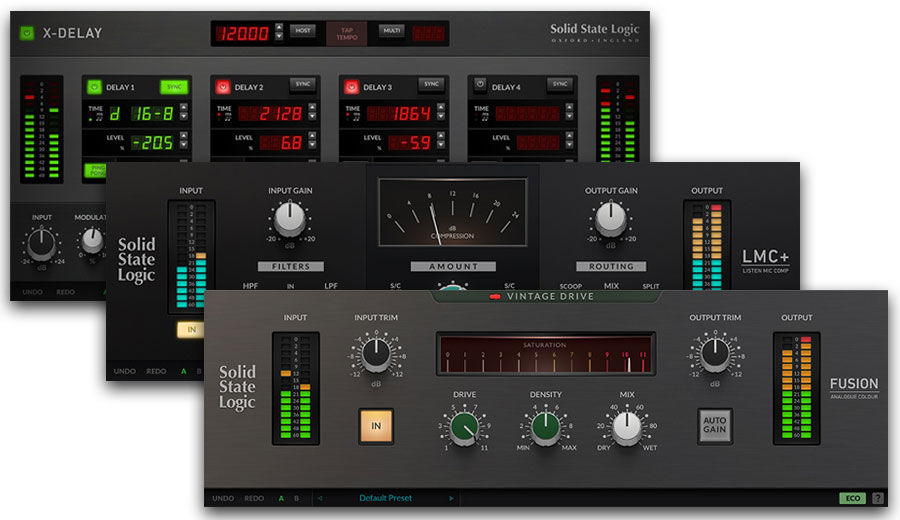Screen dimensions: 900x520
Task: Decrease Delay 4 level with down arrow
Action: pos(569,145)
